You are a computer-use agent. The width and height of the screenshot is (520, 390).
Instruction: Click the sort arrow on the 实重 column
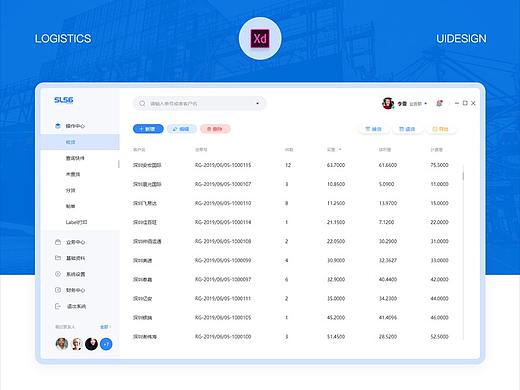340,150
